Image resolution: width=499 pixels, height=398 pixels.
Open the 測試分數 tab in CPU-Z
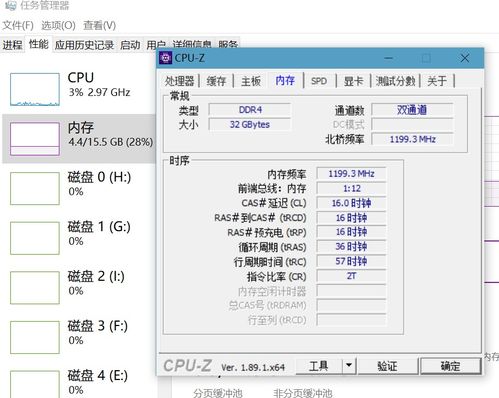(395, 81)
